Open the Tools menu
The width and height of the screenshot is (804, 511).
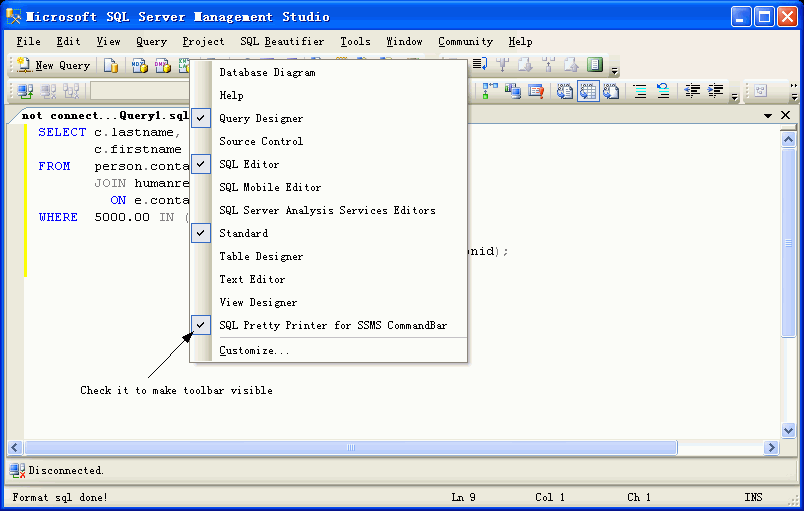pos(355,42)
